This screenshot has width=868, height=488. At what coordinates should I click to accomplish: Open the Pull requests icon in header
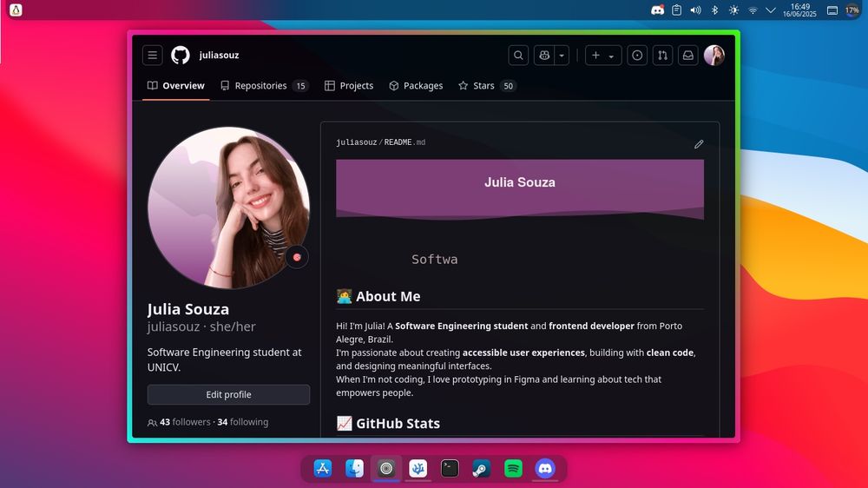coord(662,56)
